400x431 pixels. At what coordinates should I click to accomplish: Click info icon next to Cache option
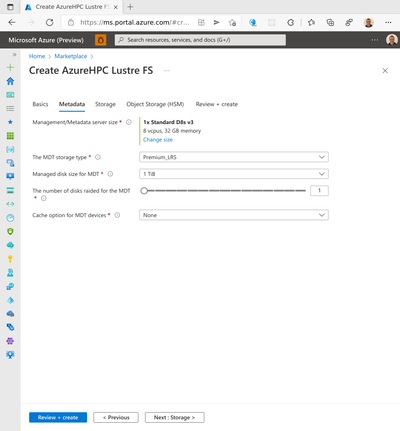coord(117,215)
